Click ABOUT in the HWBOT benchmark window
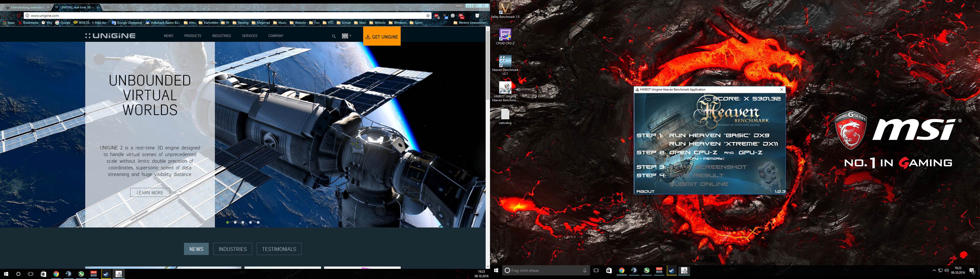The image size is (980, 279). [646, 191]
